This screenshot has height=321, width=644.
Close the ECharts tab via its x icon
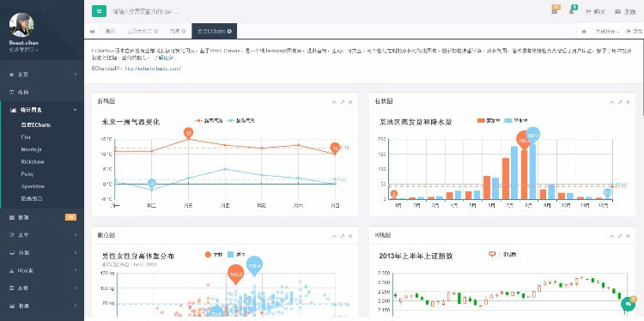pos(229,31)
